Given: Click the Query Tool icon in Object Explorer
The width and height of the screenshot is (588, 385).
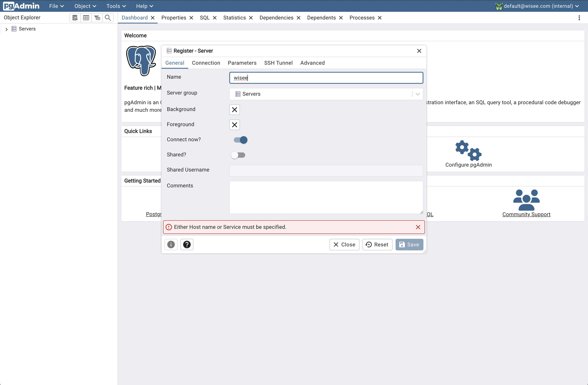Looking at the screenshot, I should pyautogui.click(x=75, y=18).
